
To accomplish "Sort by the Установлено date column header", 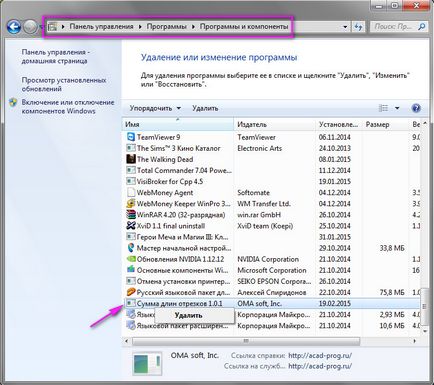I will [339, 124].
